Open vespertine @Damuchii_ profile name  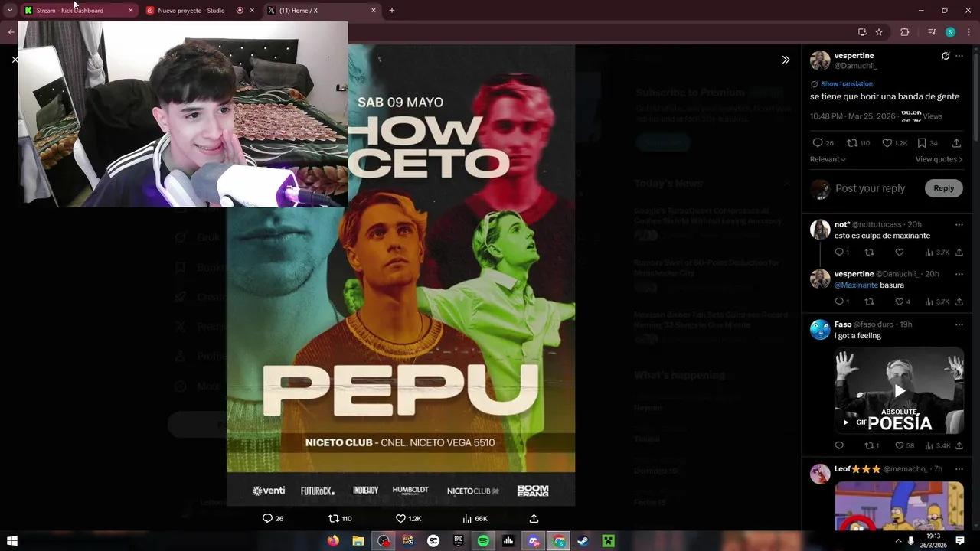click(x=854, y=56)
